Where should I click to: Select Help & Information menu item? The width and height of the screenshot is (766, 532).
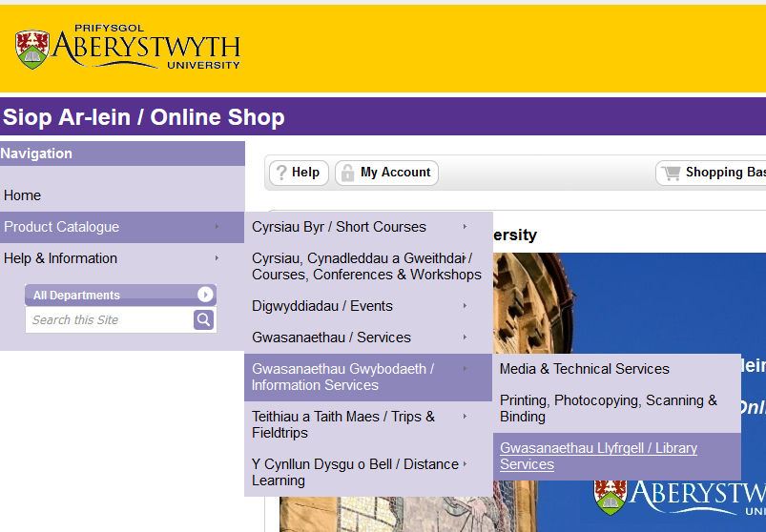click(x=122, y=258)
